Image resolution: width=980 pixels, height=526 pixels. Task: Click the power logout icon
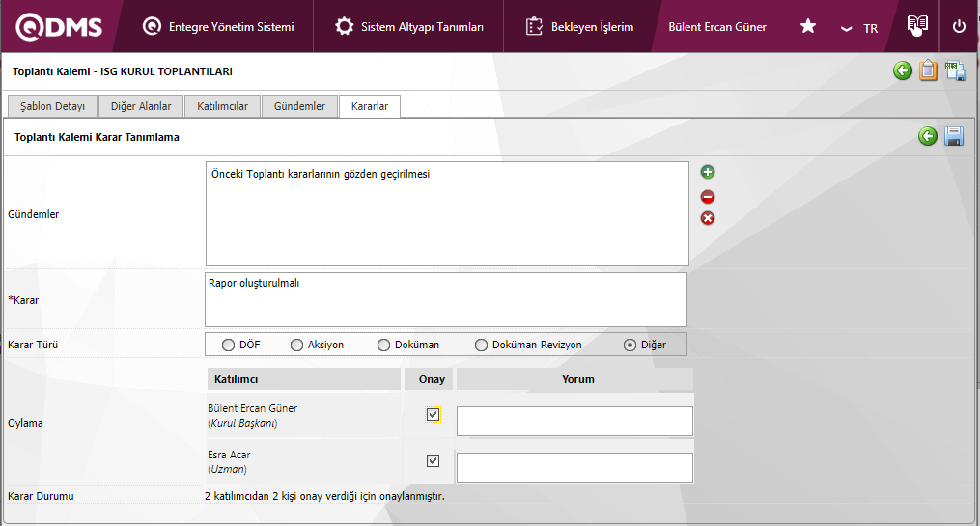pos(959,26)
